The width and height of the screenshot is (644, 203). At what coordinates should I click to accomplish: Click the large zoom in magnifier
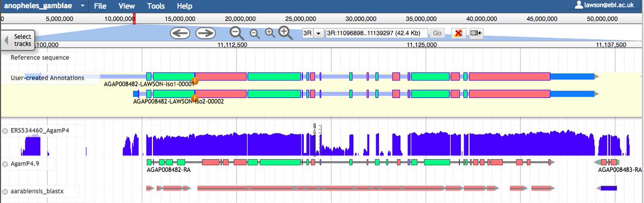tap(286, 33)
